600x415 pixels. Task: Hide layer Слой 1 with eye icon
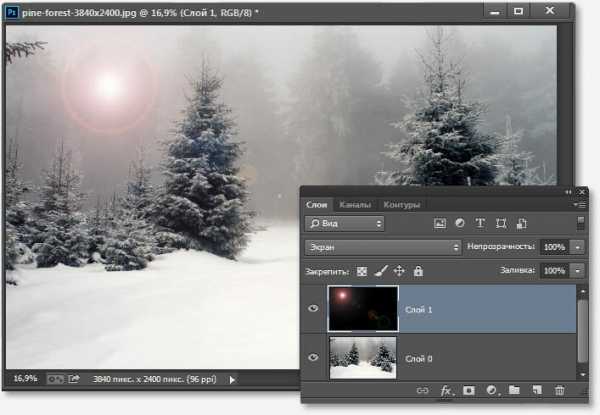tap(313, 308)
